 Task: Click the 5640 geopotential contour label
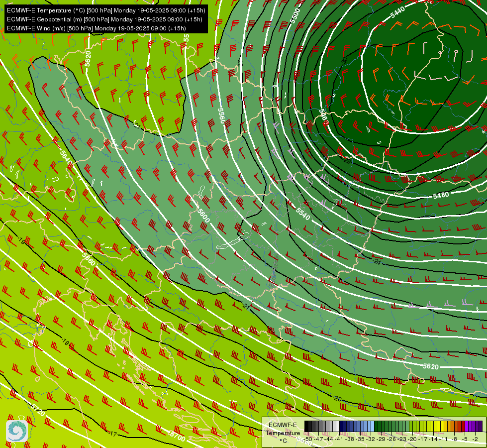65,157
